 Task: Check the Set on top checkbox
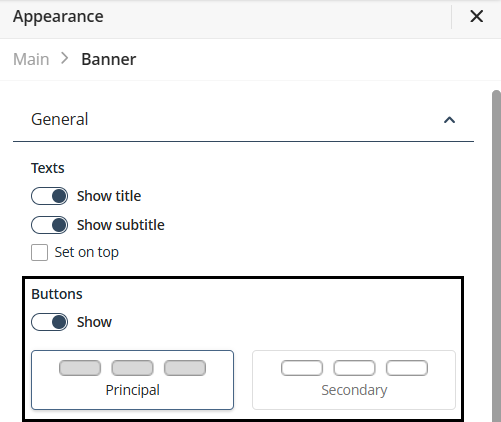point(39,252)
